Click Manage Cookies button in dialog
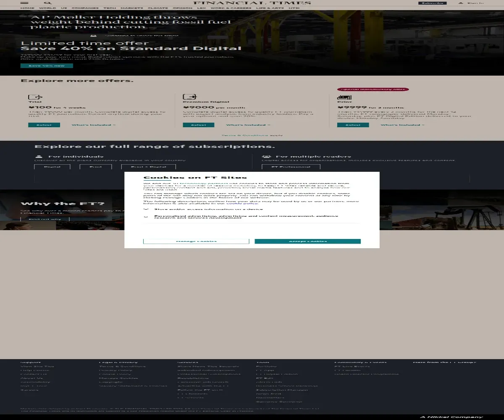 pyautogui.click(x=196, y=241)
